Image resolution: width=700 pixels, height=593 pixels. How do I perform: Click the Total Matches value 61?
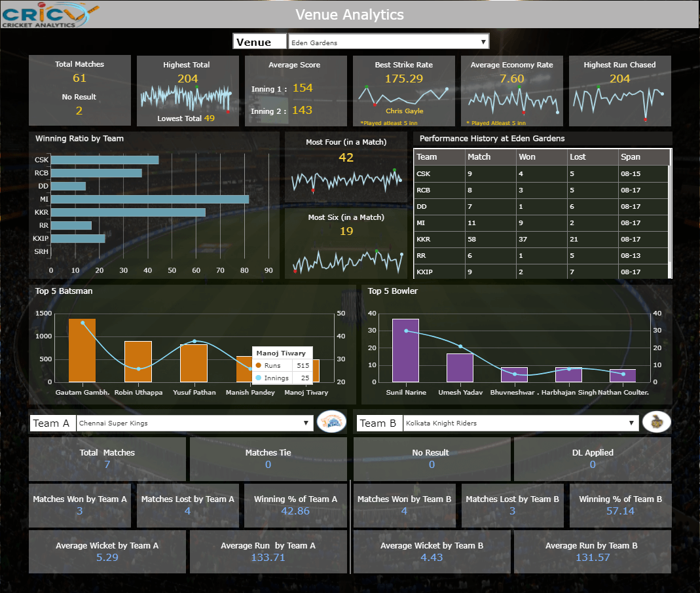click(79, 78)
